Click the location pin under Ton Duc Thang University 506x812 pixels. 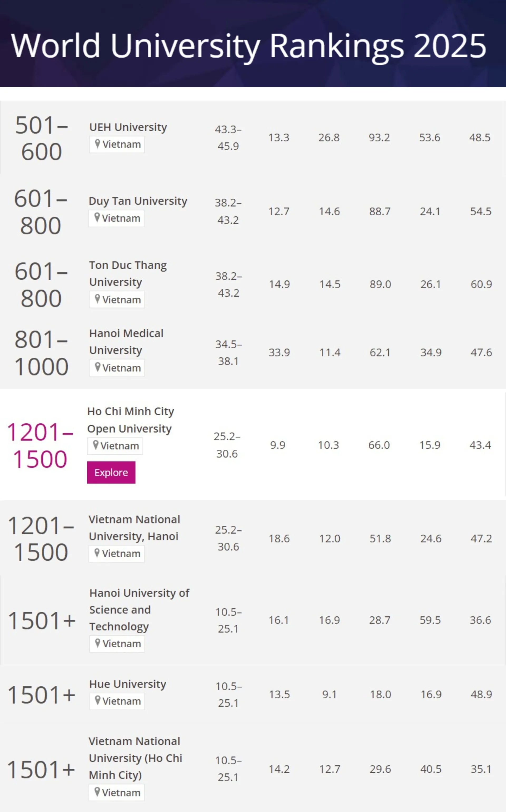pos(97,299)
